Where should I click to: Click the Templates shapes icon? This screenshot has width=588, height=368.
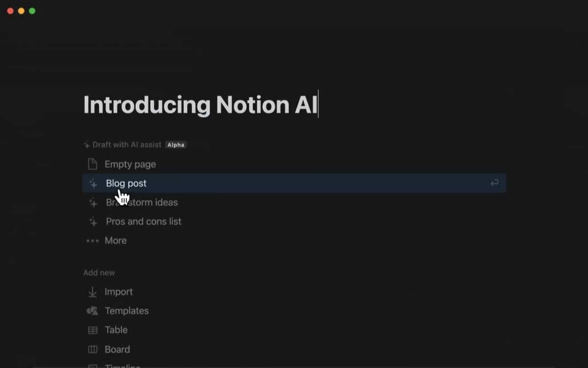[x=92, y=311]
